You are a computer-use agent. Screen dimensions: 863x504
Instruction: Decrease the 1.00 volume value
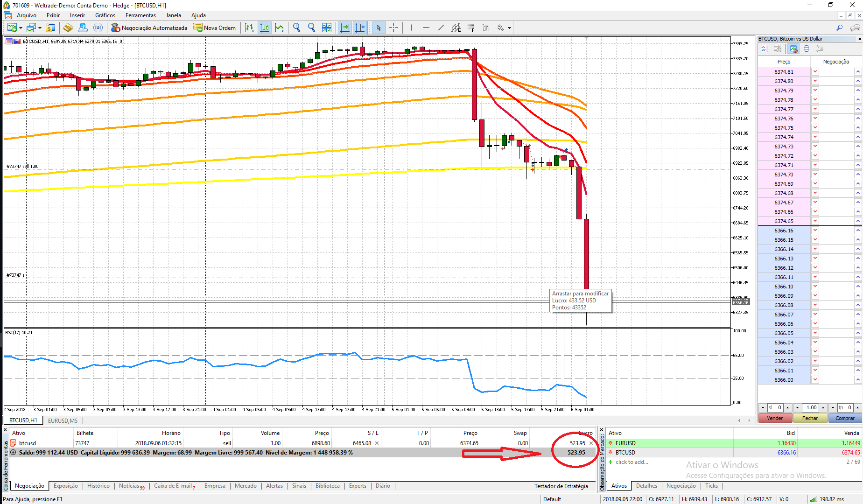(x=797, y=408)
